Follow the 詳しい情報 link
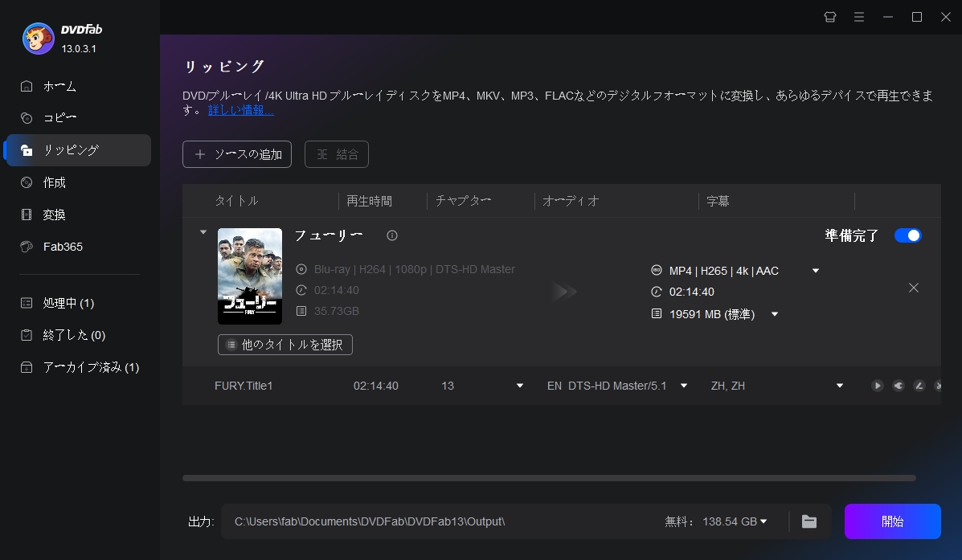 240,110
